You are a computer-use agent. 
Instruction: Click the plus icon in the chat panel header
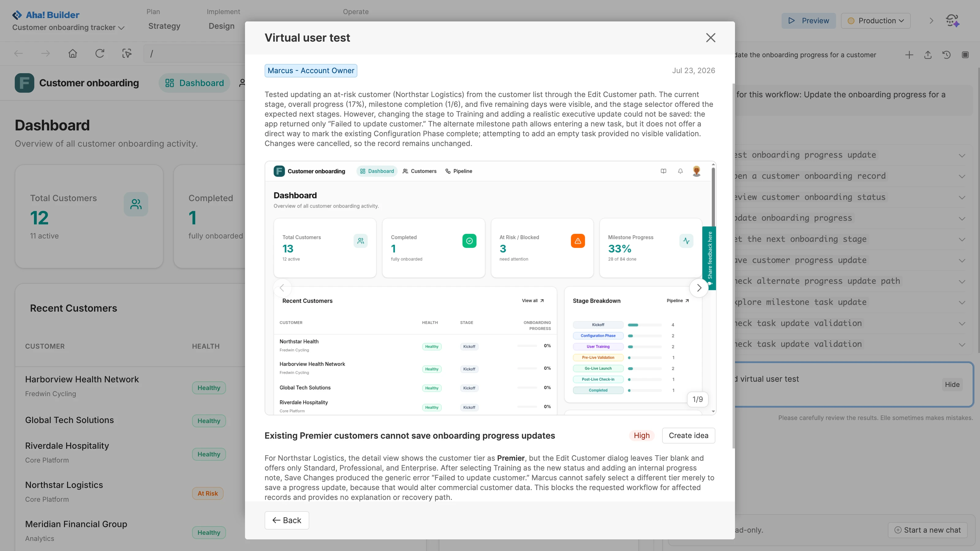909,55
